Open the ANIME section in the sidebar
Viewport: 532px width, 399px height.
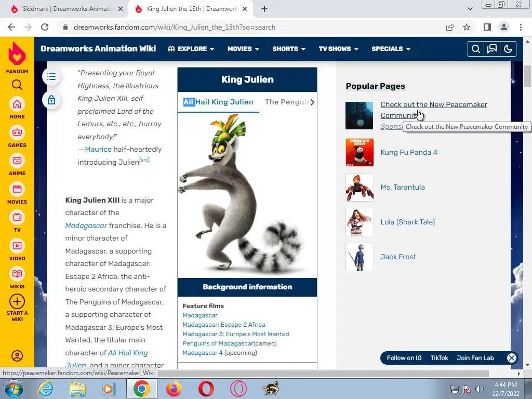[17, 165]
